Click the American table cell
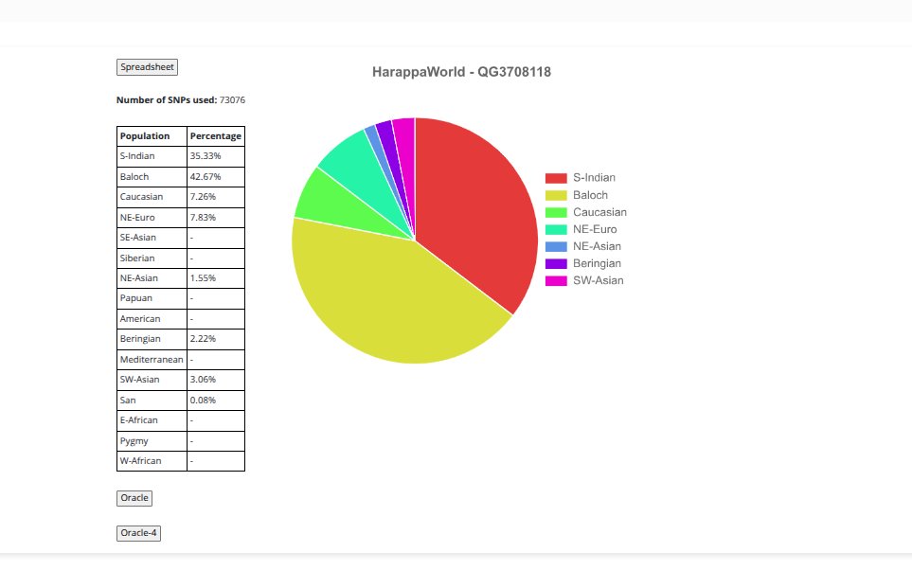The height and width of the screenshot is (588, 912). 152,319
